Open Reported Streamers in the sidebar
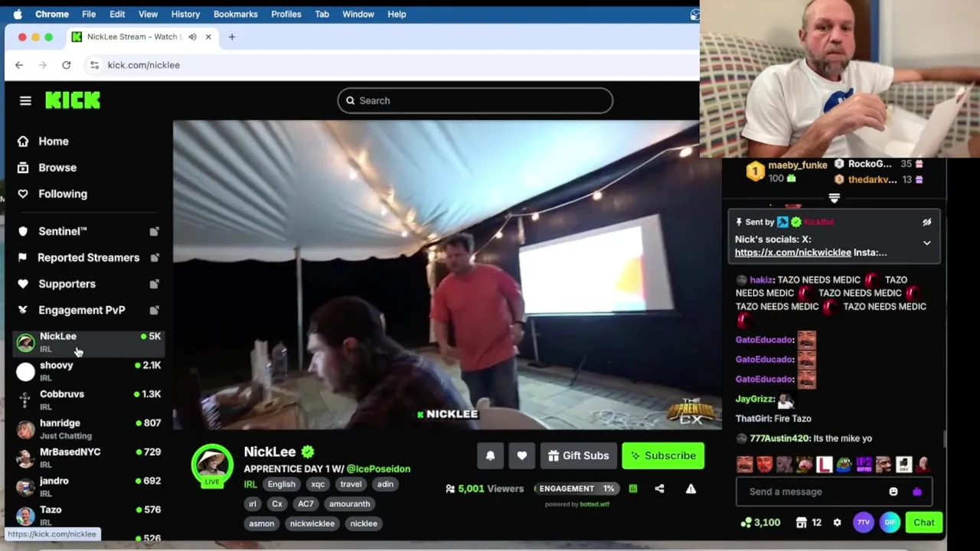Viewport: 980px width, 551px height. (x=88, y=258)
